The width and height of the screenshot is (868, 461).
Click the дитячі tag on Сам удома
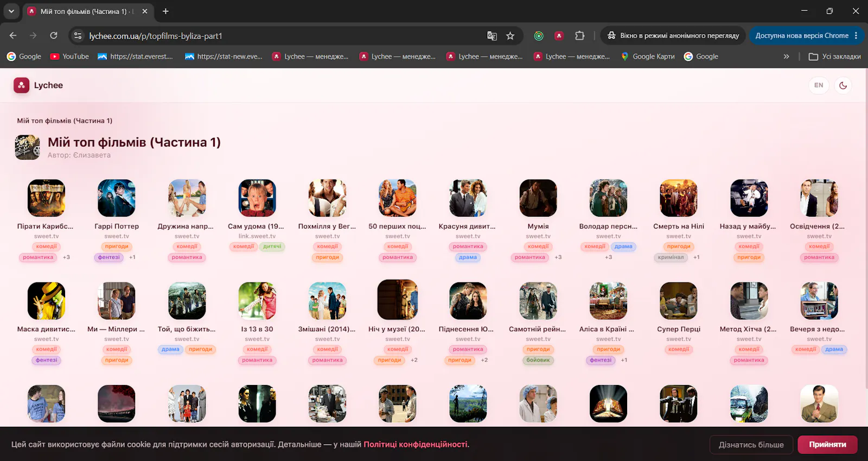272,247
